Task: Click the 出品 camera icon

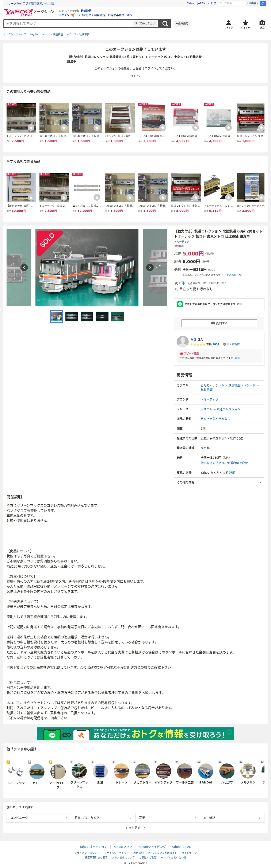Action: point(262,24)
